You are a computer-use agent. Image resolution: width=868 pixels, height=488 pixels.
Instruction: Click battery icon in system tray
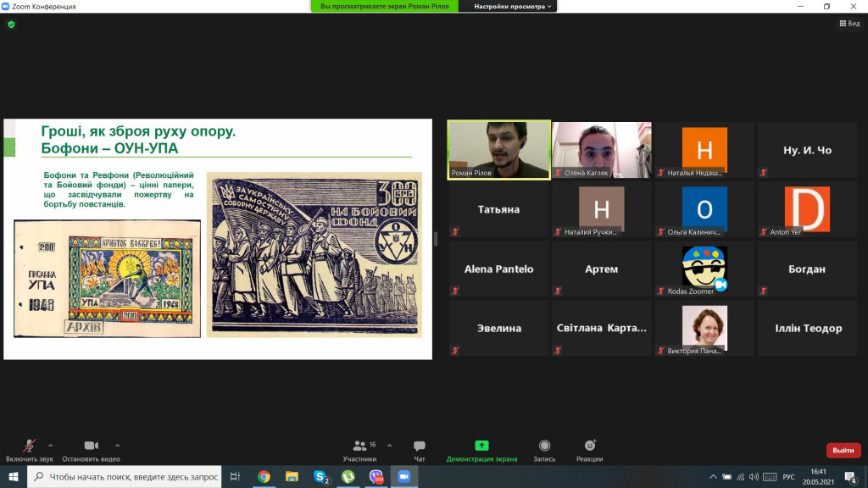pyautogui.click(x=726, y=476)
